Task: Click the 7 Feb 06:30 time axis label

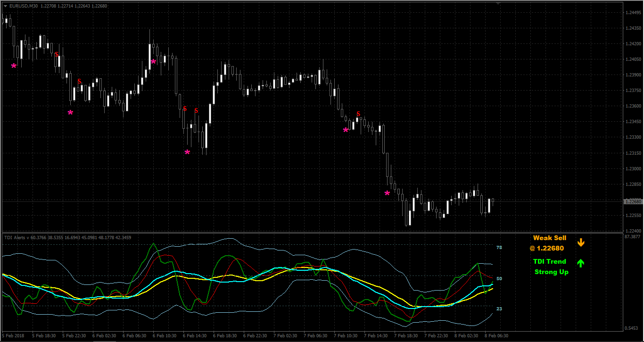Action: point(315,336)
